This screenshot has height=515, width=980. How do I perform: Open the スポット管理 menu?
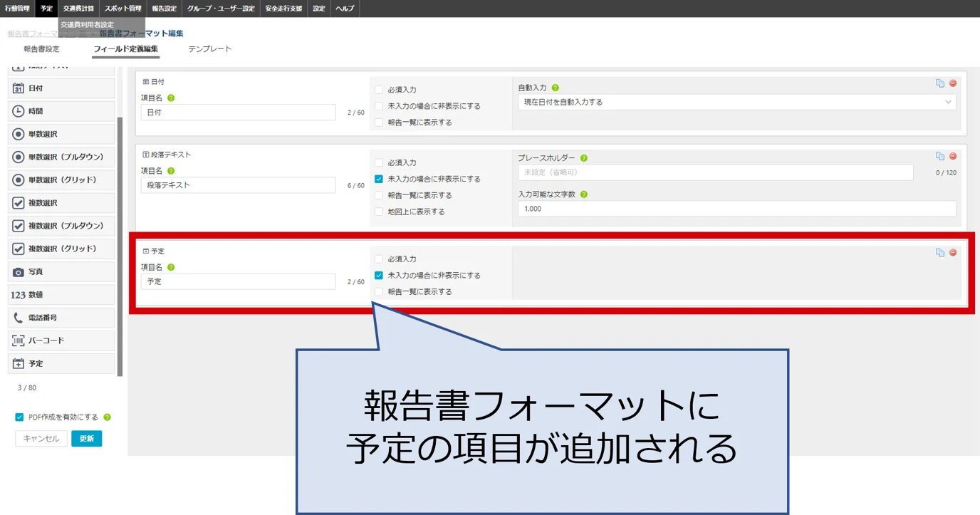[x=123, y=9]
